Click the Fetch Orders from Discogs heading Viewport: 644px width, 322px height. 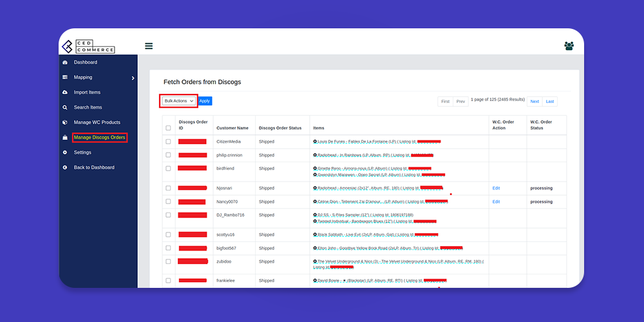(202, 82)
